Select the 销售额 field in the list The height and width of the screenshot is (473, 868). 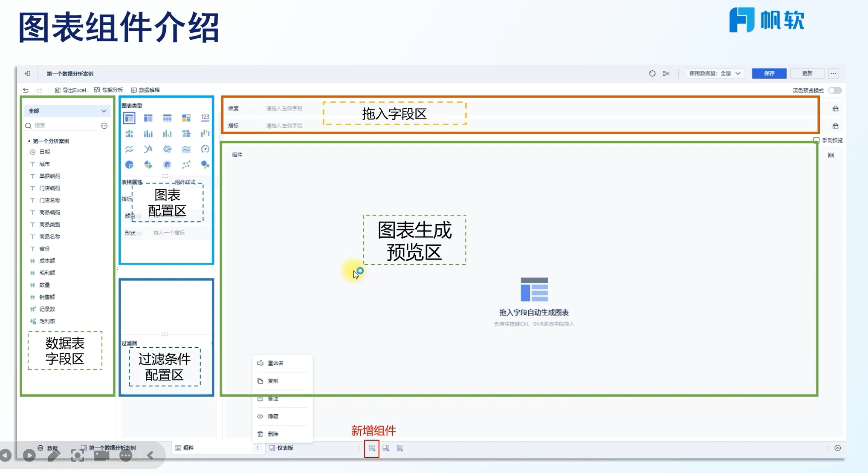(x=47, y=297)
